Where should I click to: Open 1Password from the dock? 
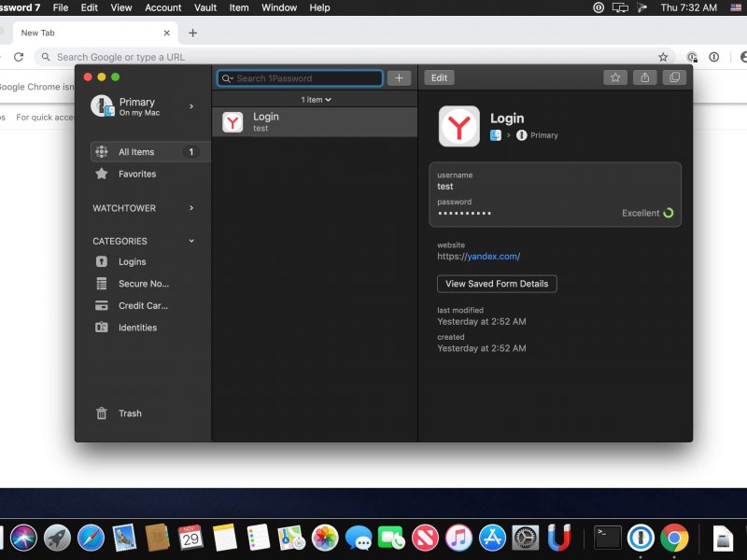click(641, 538)
